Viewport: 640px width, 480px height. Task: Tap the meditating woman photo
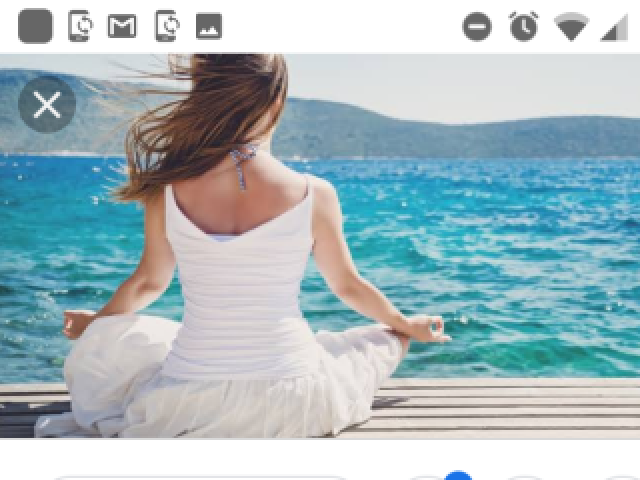pyautogui.click(x=320, y=246)
